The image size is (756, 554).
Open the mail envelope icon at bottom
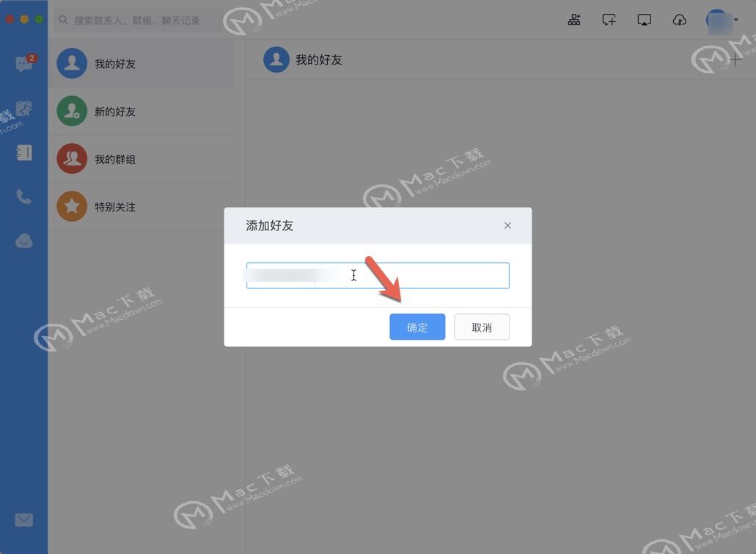23,520
